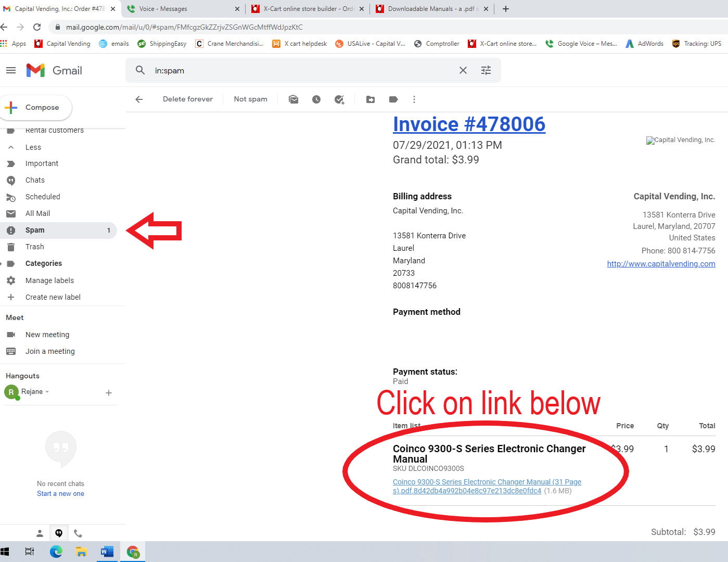Go back to spam list arrow

[x=139, y=99]
